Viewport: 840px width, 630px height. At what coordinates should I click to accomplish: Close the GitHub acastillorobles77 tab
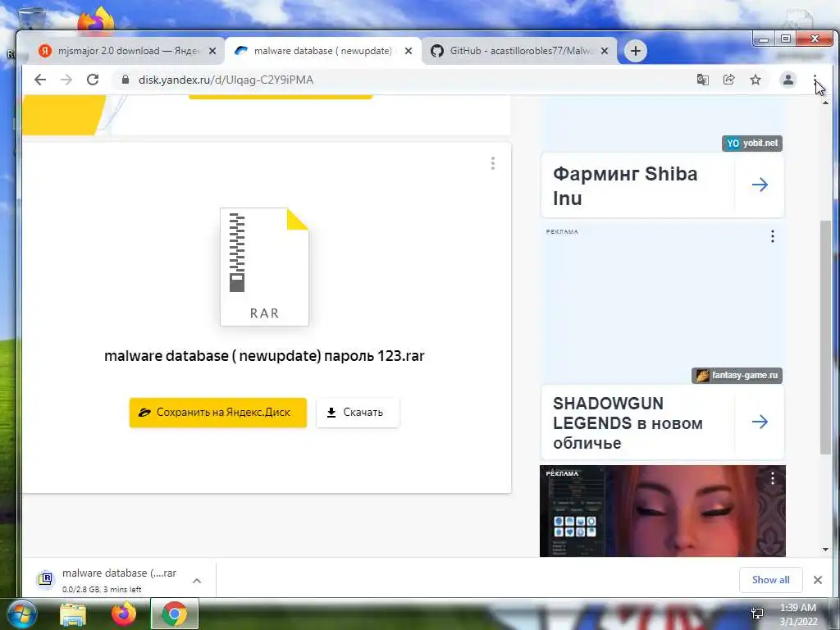(605, 51)
